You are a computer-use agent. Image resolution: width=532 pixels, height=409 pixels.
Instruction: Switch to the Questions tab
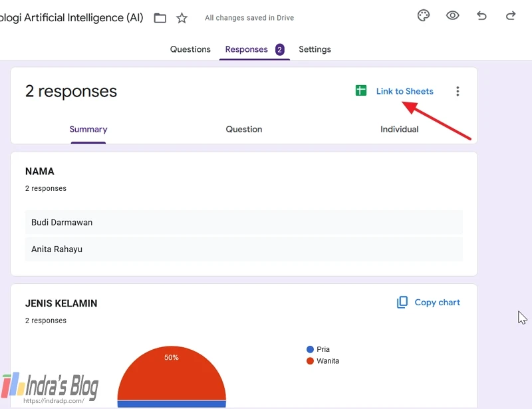[190, 49]
